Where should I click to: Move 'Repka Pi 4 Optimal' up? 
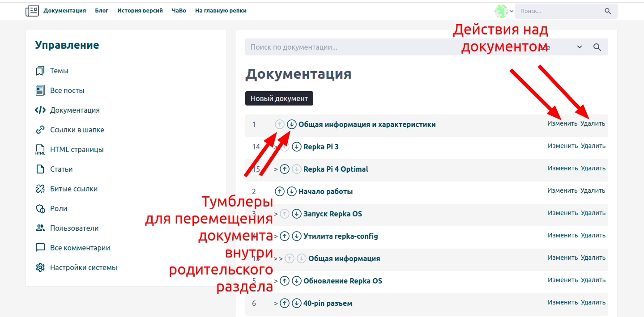(285, 169)
